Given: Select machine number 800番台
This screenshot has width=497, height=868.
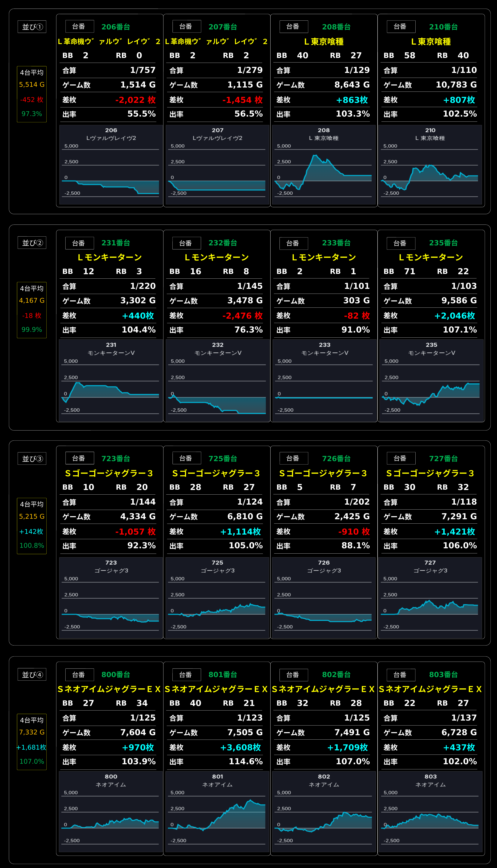Looking at the screenshot, I should pyautogui.click(x=116, y=674).
